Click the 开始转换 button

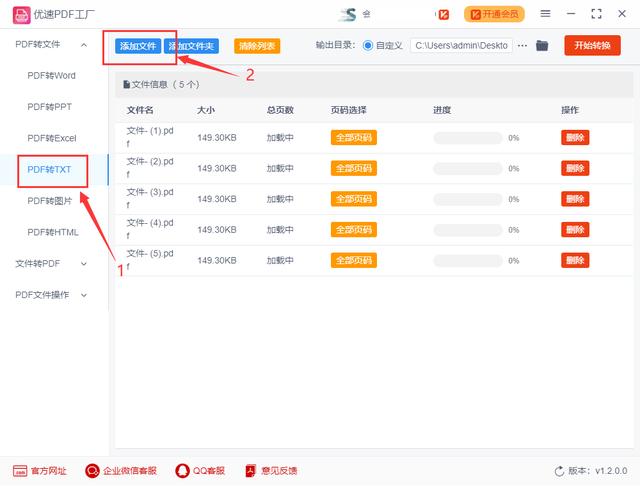592,45
